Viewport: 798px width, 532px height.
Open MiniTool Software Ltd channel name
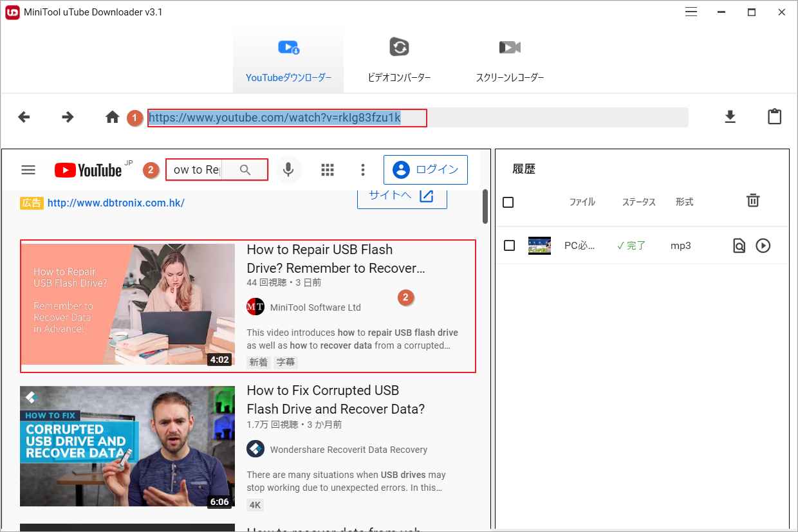tap(315, 307)
